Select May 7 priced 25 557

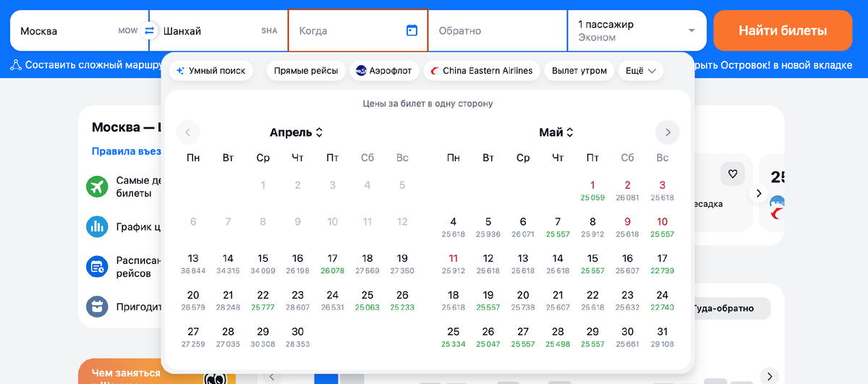point(558,227)
